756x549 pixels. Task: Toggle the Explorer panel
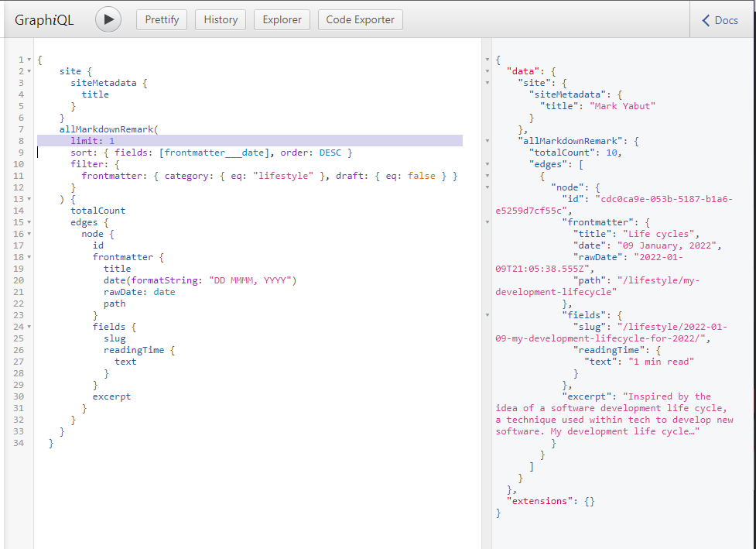(282, 20)
